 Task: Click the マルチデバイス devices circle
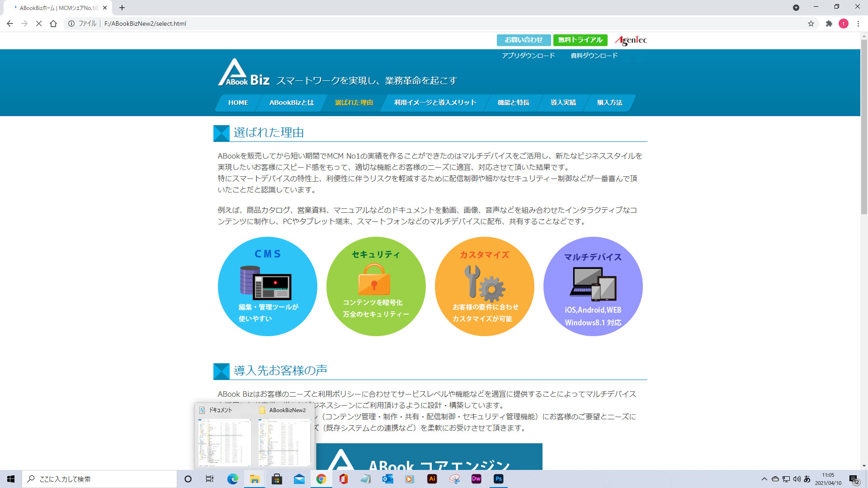click(x=593, y=286)
